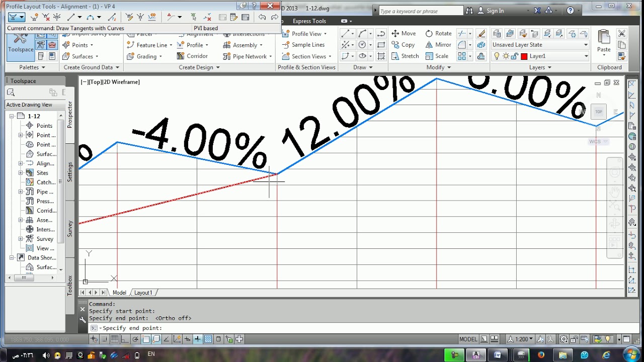Click the Copy tool in Modify panel
The image size is (644, 362).
click(x=403, y=45)
